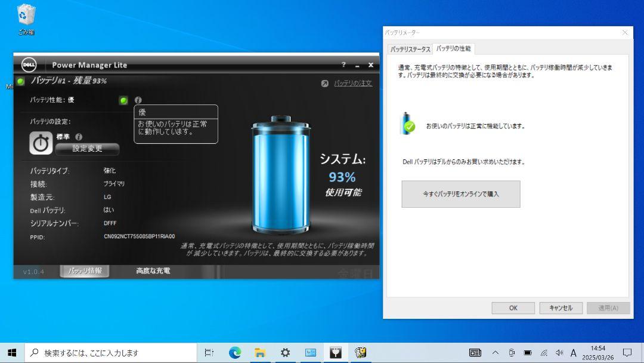This screenshot has width=644, height=363.
Task: Click the serial number value DFFF
Action: coord(110,223)
